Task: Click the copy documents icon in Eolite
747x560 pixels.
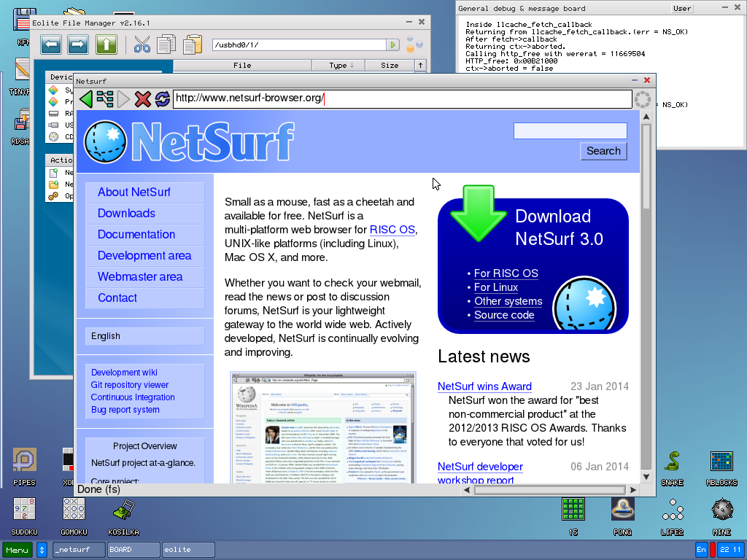Action: click(x=166, y=43)
